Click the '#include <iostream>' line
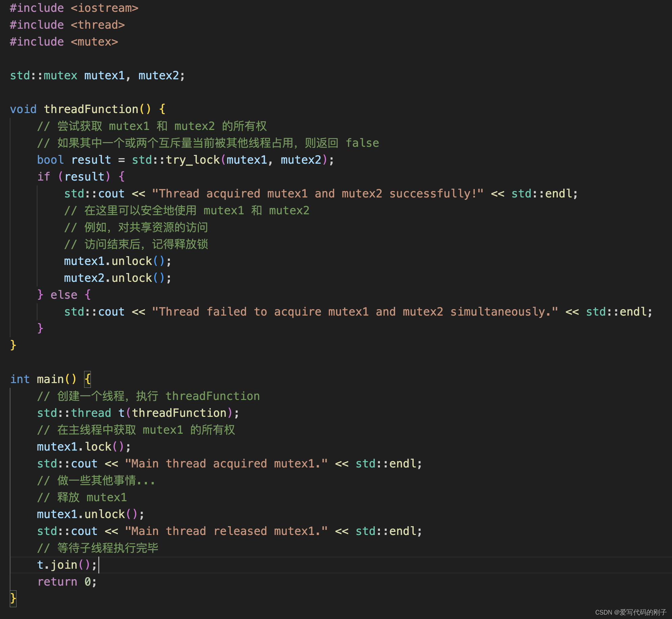Image resolution: width=672 pixels, height=619 pixels. pos(74,8)
